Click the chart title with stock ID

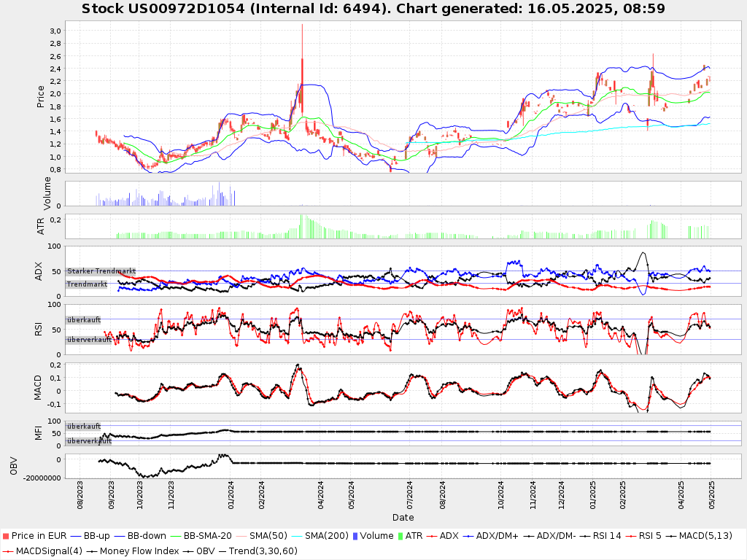(373, 9)
